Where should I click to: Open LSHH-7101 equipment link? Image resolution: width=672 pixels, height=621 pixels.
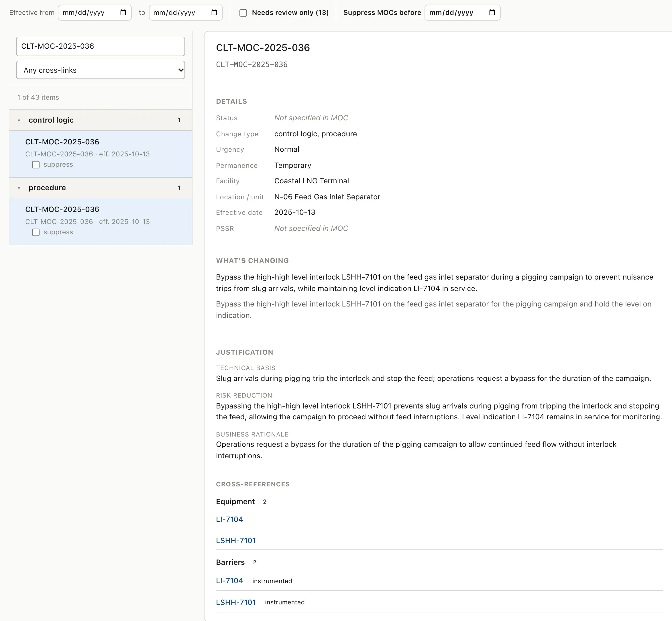pyautogui.click(x=236, y=540)
